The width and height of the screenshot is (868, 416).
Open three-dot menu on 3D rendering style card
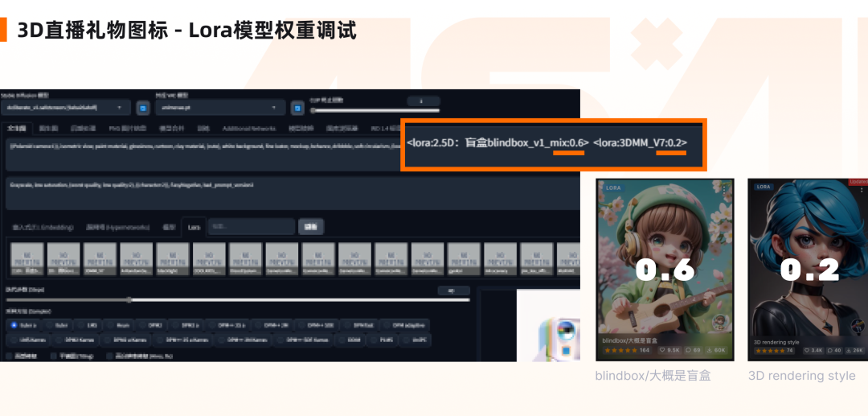[x=862, y=189]
